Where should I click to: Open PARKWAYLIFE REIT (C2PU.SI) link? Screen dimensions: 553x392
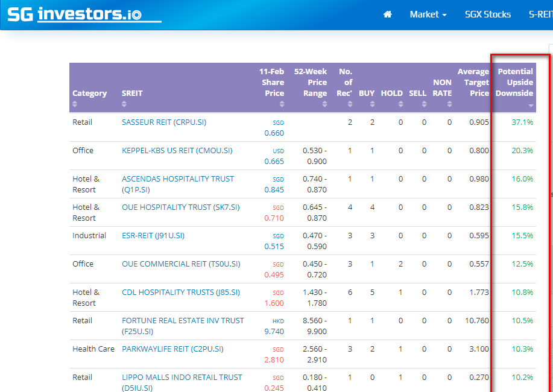[x=172, y=349]
